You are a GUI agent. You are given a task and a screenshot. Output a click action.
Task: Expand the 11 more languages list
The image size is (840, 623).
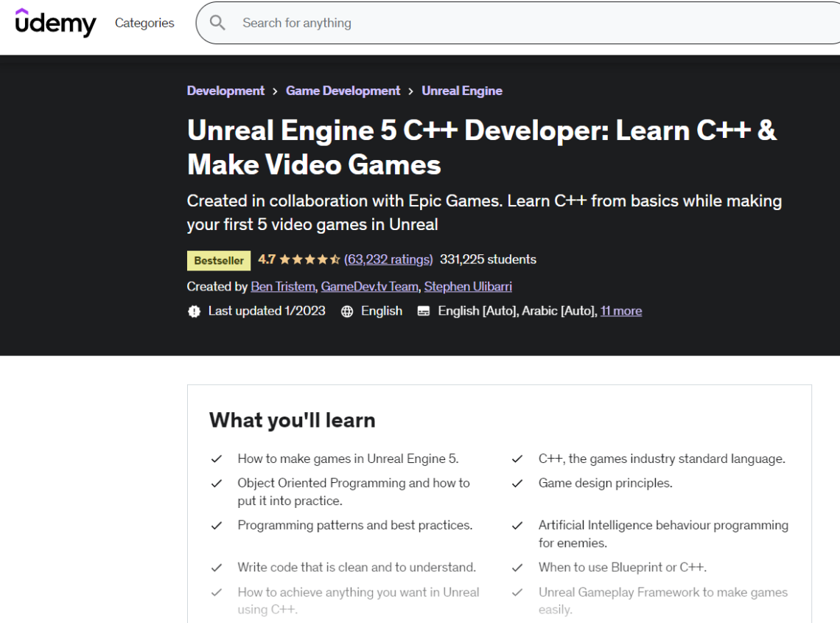(621, 311)
